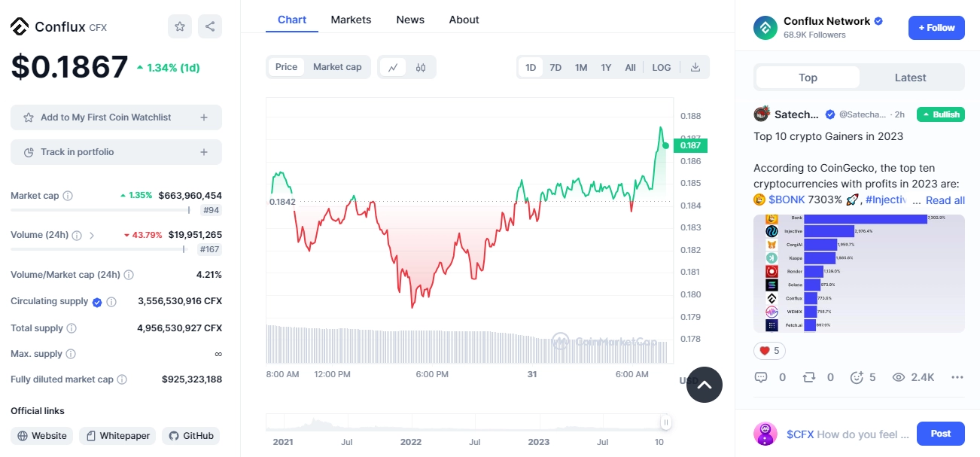Switch to the News tab

(x=410, y=20)
